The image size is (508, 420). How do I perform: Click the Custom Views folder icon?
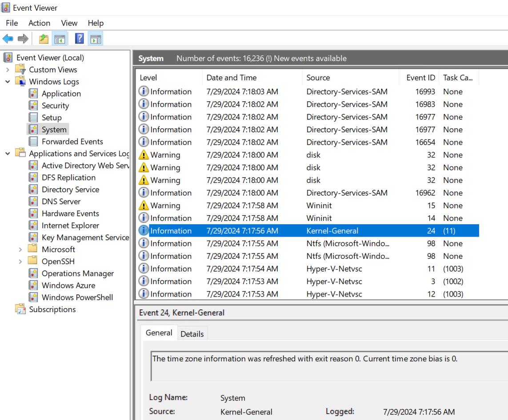click(x=21, y=69)
